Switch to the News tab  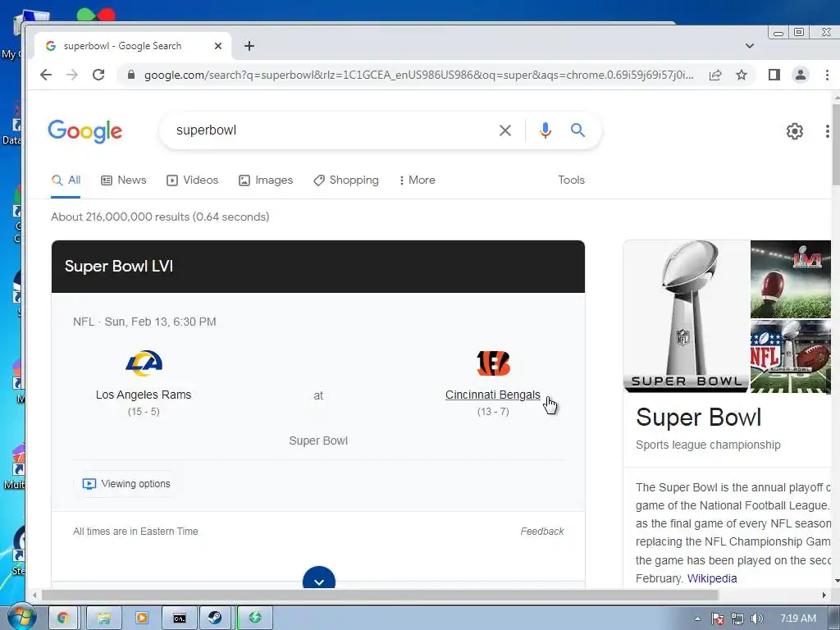pyautogui.click(x=124, y=180)
